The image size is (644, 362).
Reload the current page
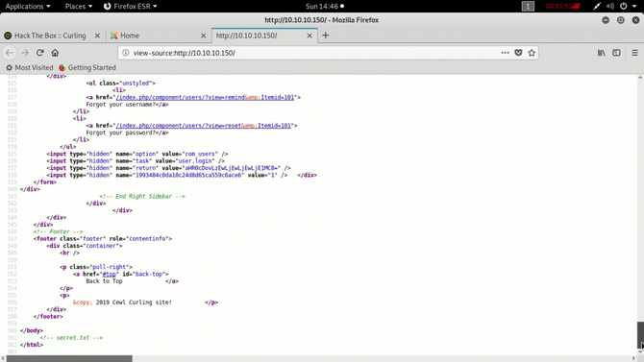(39, 53)
